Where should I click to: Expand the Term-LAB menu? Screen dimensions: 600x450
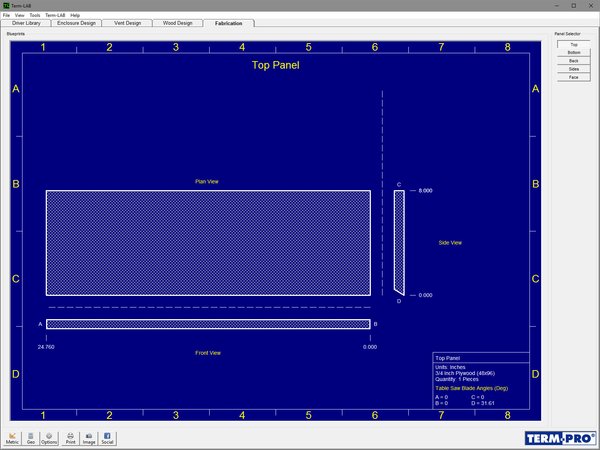55,15
